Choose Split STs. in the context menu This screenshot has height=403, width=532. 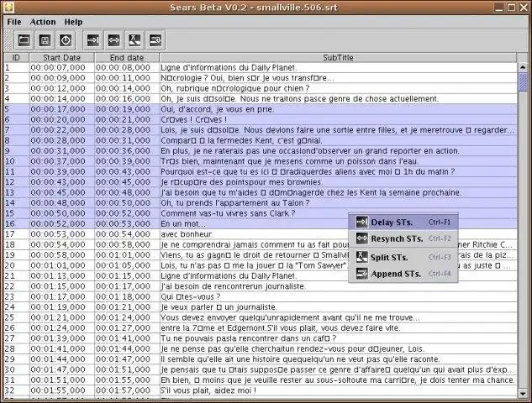click(403, 257)
